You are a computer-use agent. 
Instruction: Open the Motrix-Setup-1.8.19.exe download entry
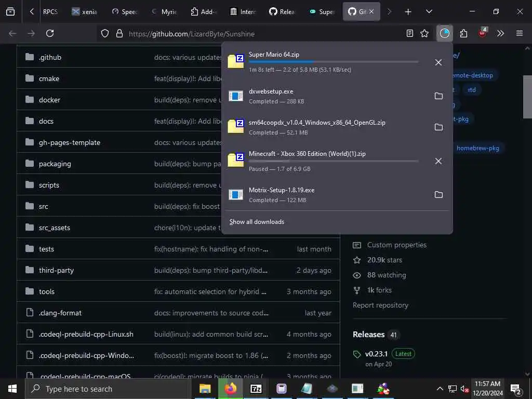(326, 195)
